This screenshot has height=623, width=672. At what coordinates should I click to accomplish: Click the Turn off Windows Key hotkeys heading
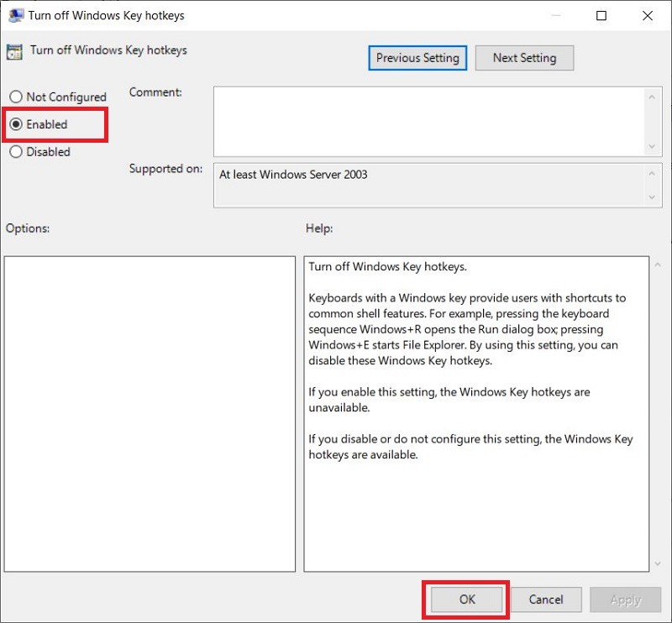tap(108, 51)
